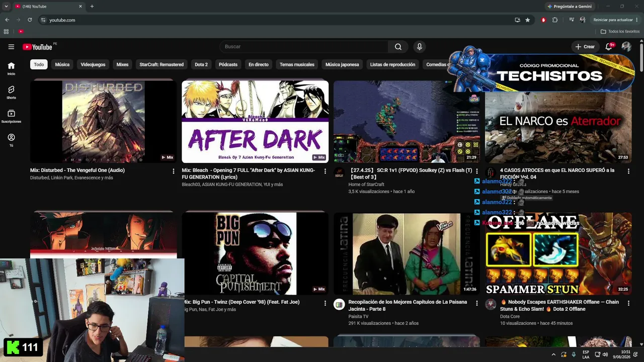Expand the Todos los favoritos folder
644x362 pixels.
click(x=620, y=31)
